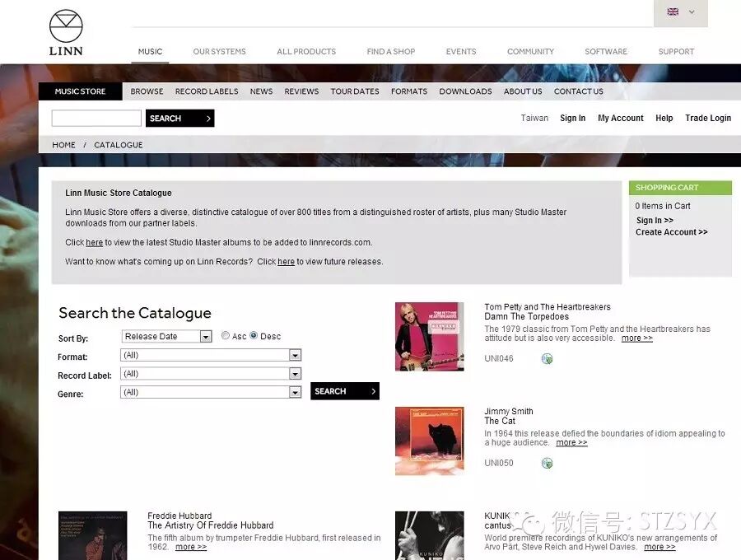This screenshot has width=741, height=560.
Task: Open About Us page
Action: [523, 91]
